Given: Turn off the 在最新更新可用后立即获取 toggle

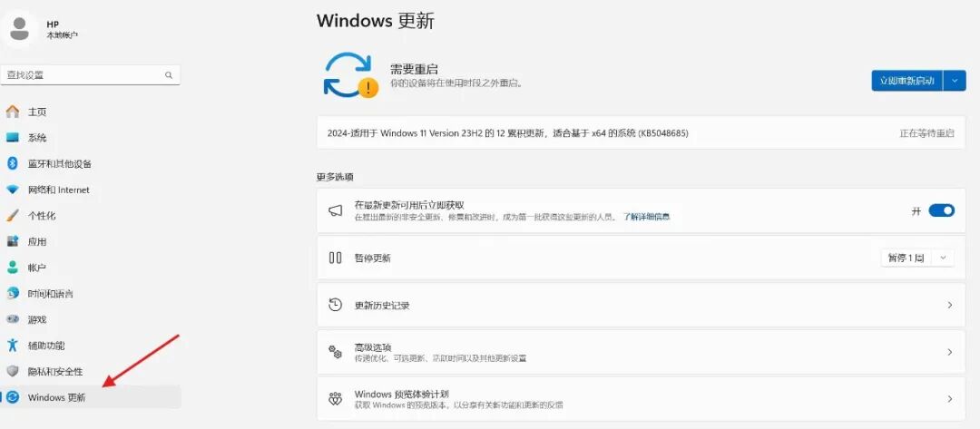Looking at the screenshot, I should (x=941, y=210).
